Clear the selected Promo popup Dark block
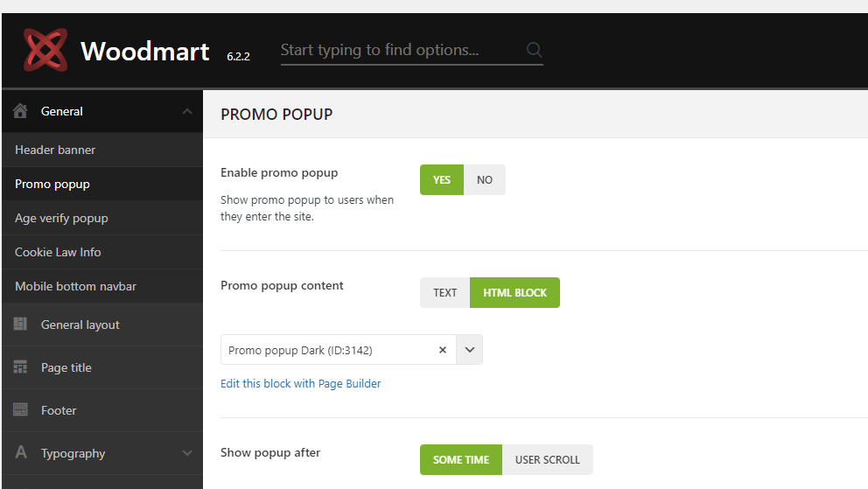The image size is (868, 489). [x=442, y=350]
